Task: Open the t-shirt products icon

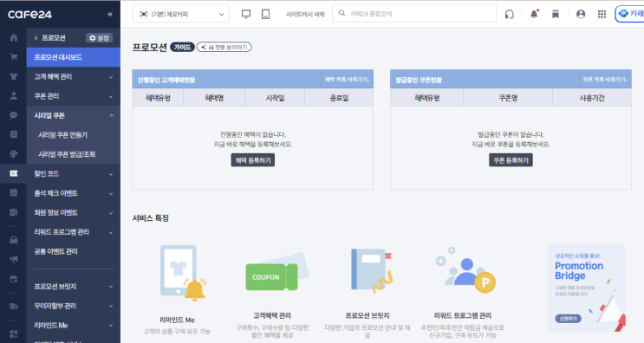Action: click(14, 76)
